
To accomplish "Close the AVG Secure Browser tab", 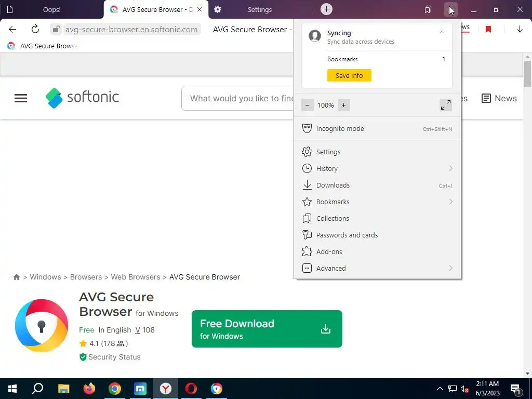I will click(x=199, y=9).
